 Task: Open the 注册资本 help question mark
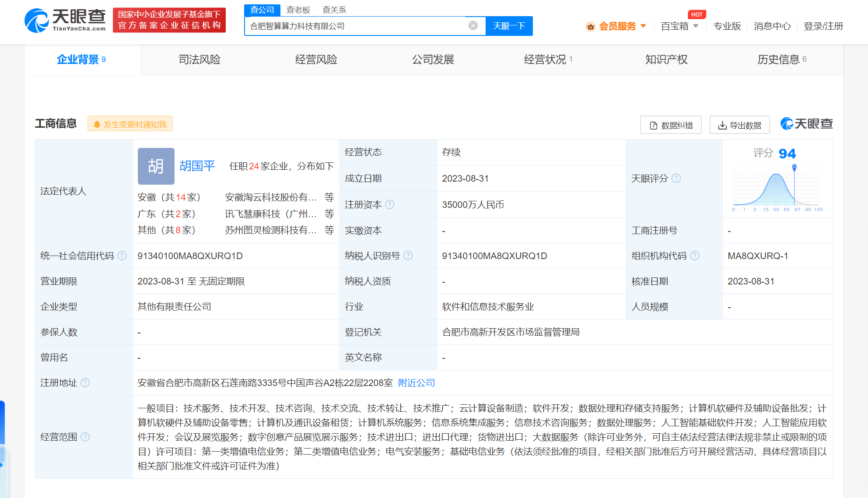(391, 204)
